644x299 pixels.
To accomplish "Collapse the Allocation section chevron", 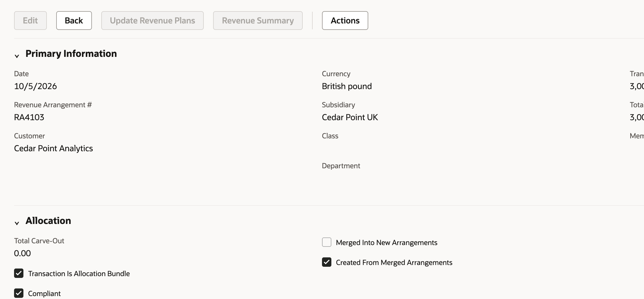I will point(17,223).
